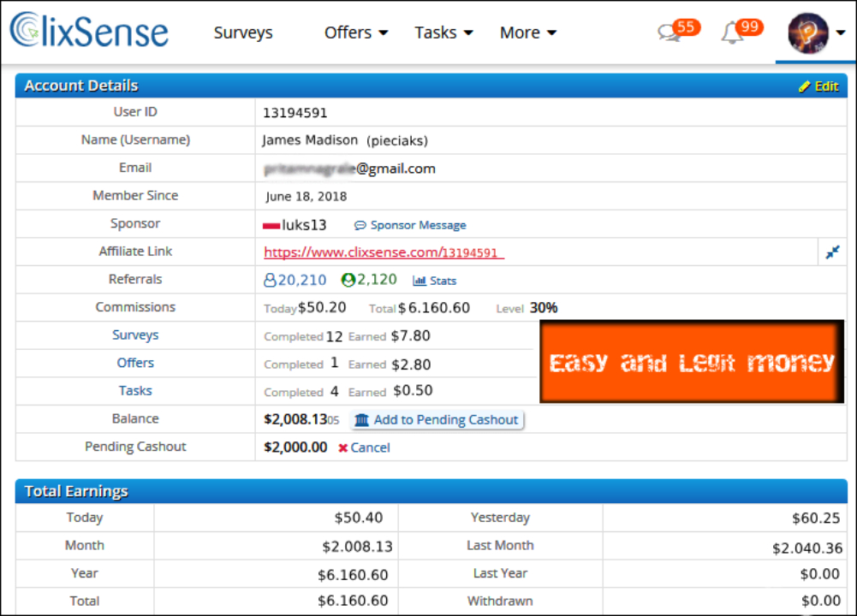Image resolution: width=857 pixels, height=616 pixels.
Task: Click the Tasks link in Account Details
Action: (135, 391)
